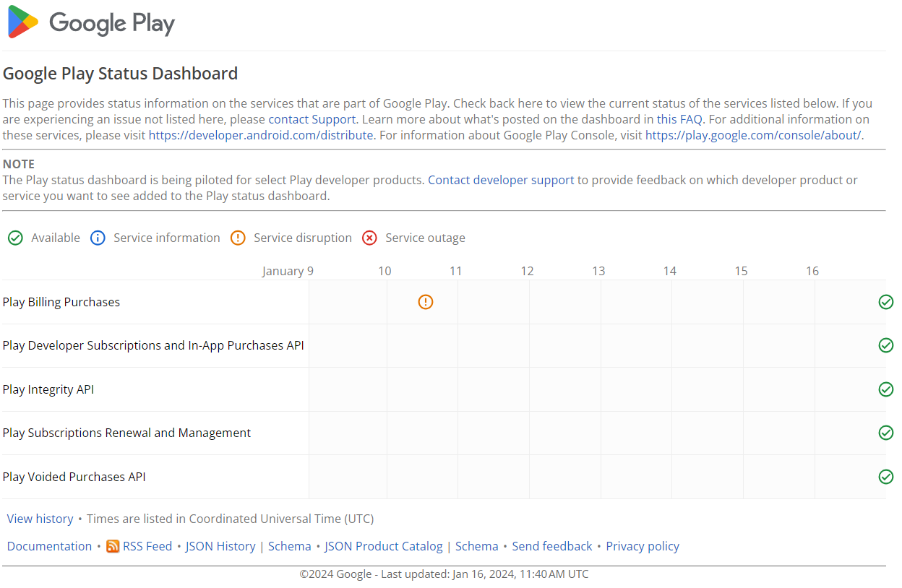This screenshot has height=588, width=902.
Task: Click the NOTE heading text
Action: (19, 164)
